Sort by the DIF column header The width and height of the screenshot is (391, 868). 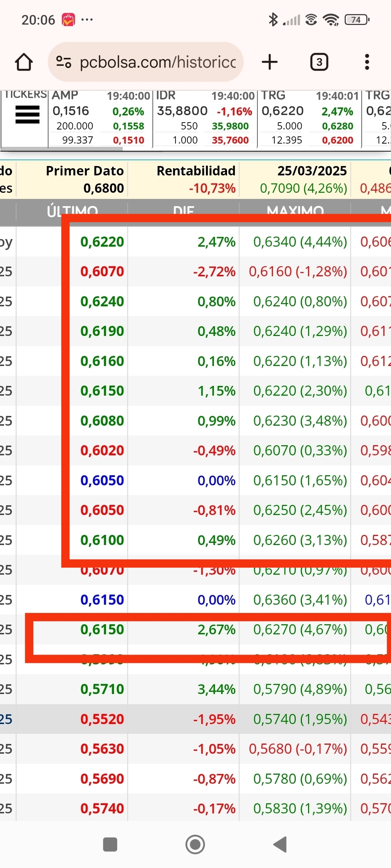tap(184, 211)
